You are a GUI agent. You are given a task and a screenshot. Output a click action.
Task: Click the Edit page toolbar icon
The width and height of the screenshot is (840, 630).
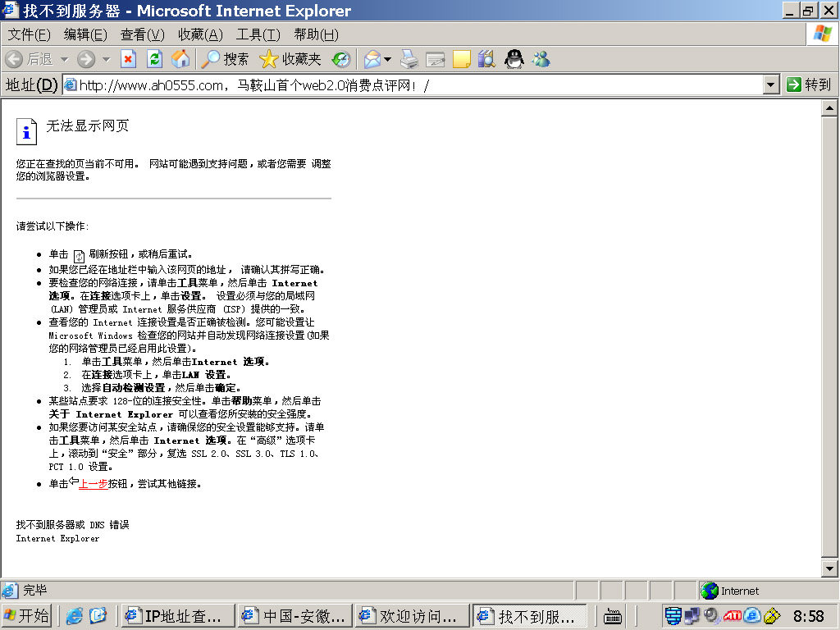click(436, 59)
